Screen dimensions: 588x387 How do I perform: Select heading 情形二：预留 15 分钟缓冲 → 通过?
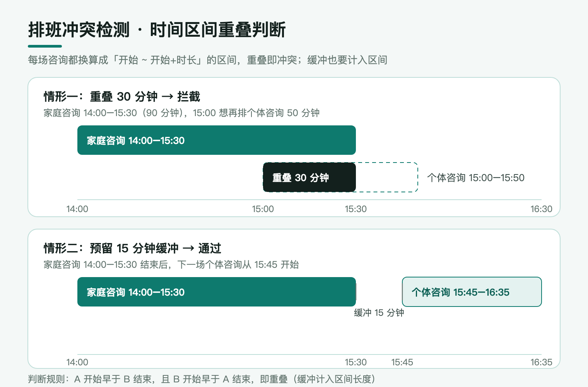(132, 248)
